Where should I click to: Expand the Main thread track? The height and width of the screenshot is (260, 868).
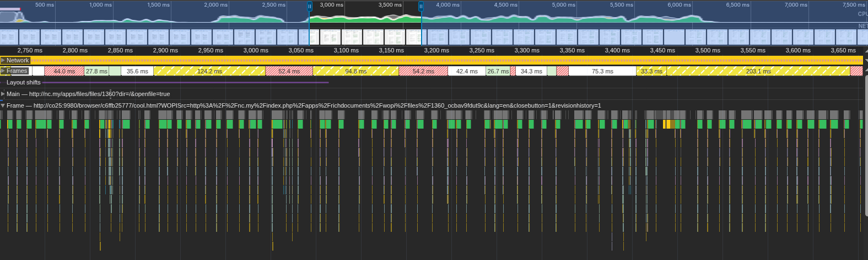point(3,94)
